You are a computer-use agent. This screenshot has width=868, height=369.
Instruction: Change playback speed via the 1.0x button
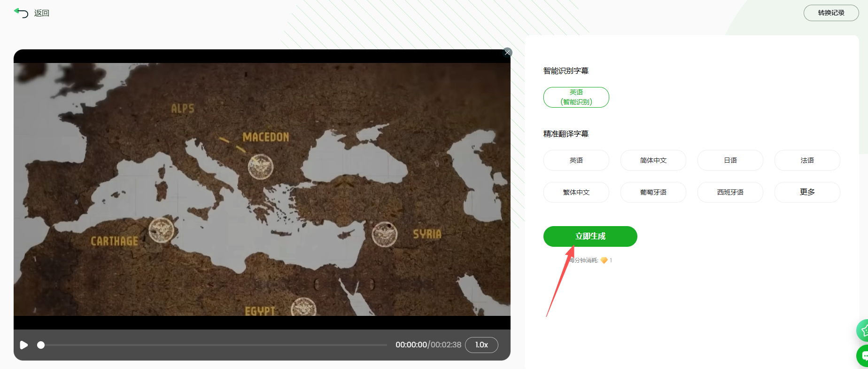pyautogui.click(x=481, y=345)
